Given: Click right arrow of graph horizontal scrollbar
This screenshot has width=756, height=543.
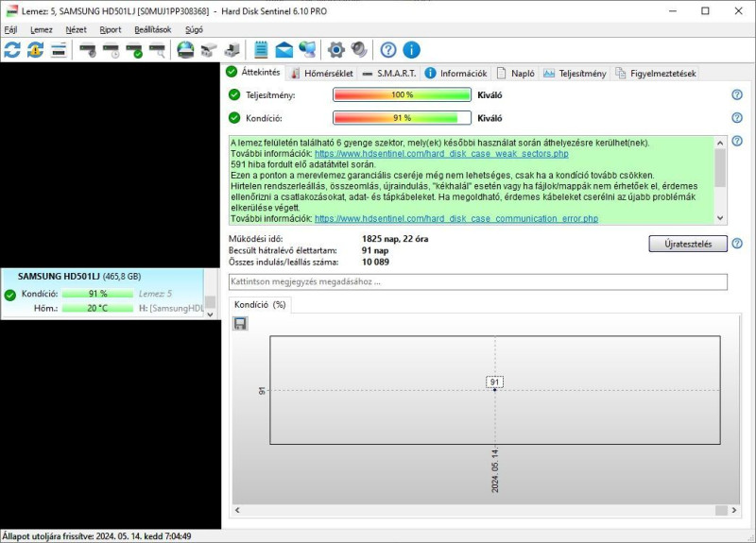Looking at the screenshot, I should click(x=734, y=510).
